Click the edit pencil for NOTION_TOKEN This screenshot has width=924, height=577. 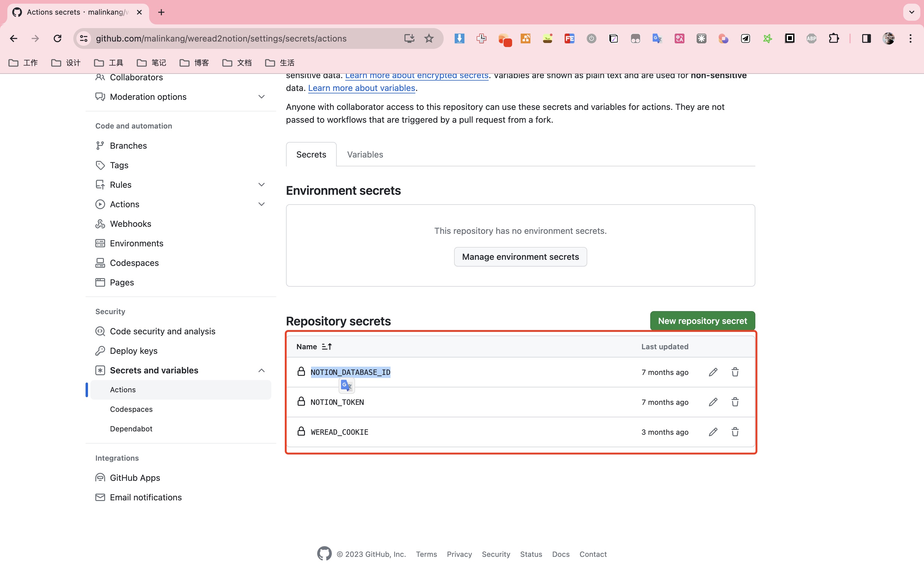click(713, 402)
